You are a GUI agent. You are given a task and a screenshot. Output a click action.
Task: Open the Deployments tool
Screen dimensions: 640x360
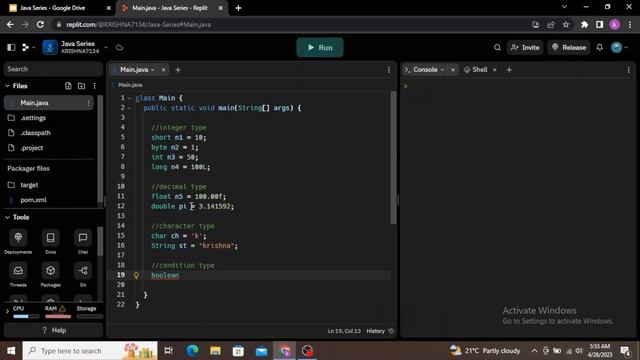coord(18,242)
